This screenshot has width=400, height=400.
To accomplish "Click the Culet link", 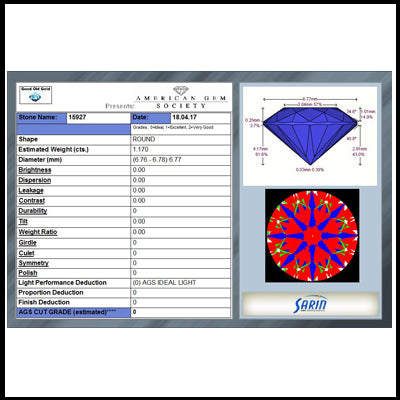I will pos(26,253).
